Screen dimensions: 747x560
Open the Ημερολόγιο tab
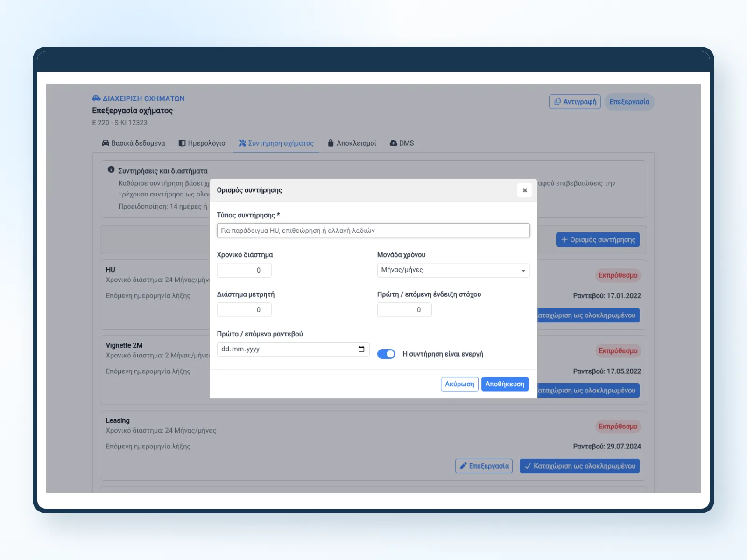(x=202, y=143)
